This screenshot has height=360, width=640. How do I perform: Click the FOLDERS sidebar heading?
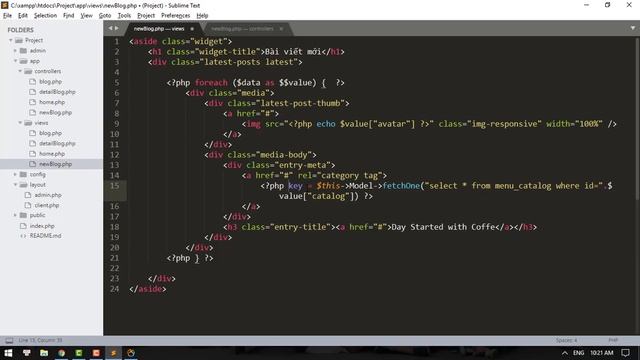[x=20, y=30]
